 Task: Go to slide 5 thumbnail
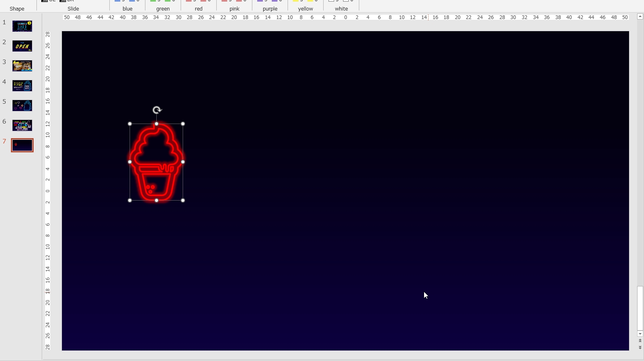pos(22,106)
